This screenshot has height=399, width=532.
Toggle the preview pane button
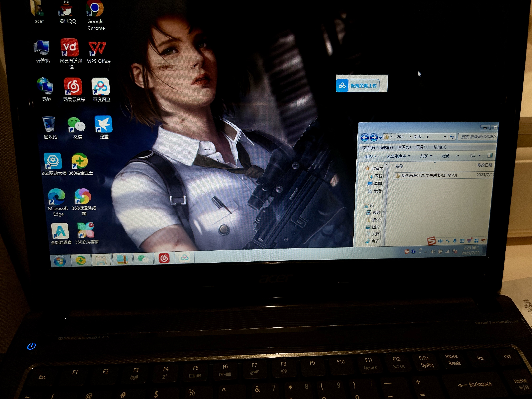click(490, 155)
